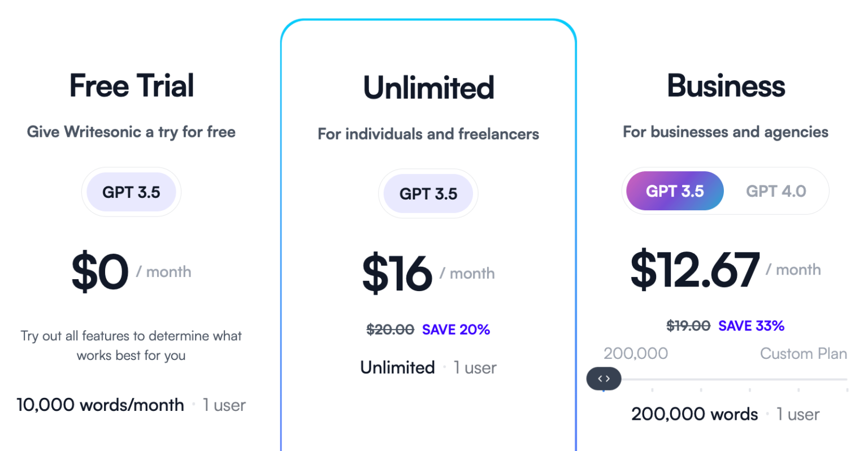Select GPT 3.5 in the Business plan

pyautogui.click(x=675, y=192)
